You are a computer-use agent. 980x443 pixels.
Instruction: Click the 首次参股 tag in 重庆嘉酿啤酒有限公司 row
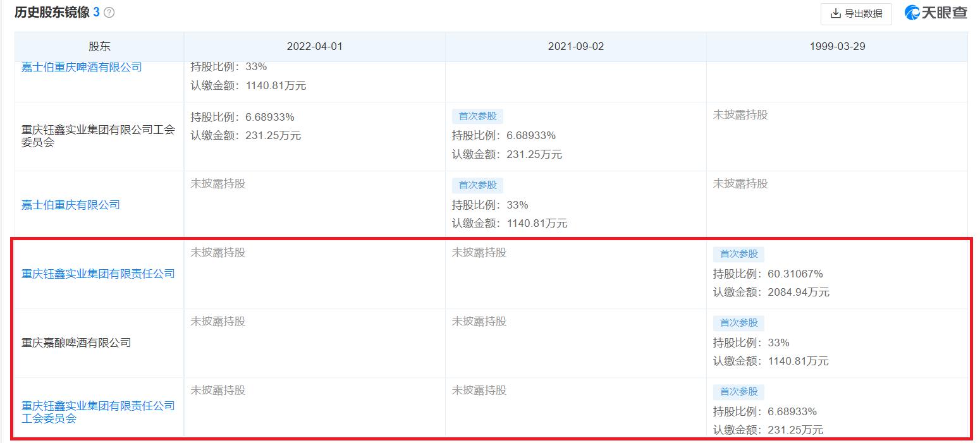739,323
